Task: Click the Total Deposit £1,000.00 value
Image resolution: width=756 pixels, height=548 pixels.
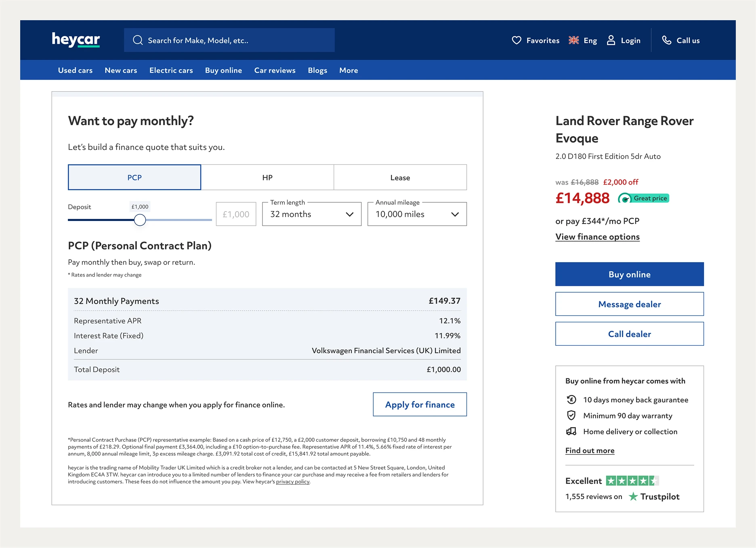Action: pyautogui.click(x=443, y=370)
